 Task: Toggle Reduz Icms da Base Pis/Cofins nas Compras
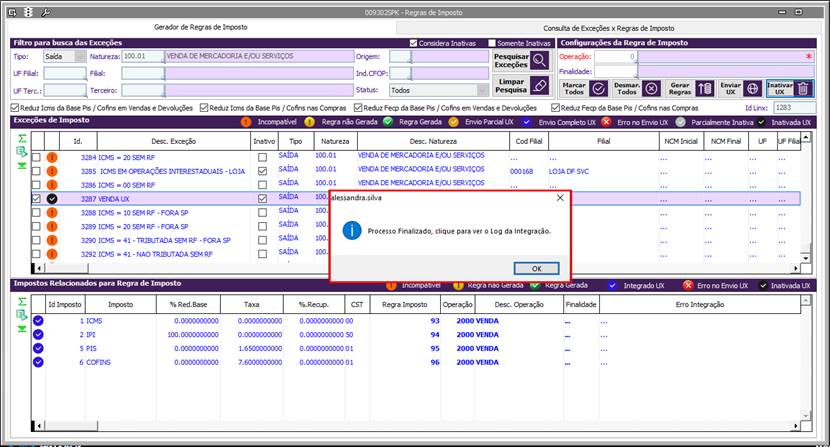tap(205, 107)
